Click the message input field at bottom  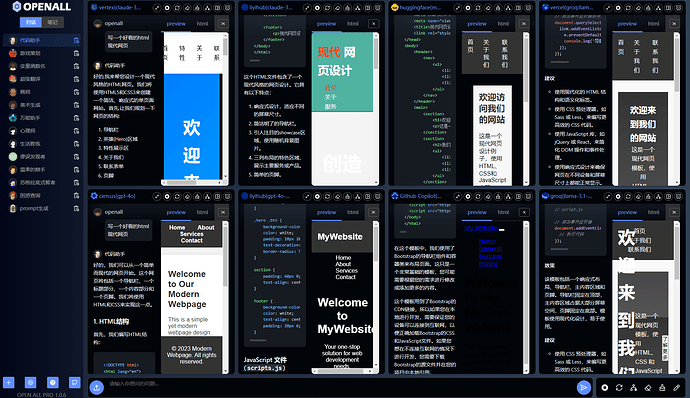tap(339, 387)
